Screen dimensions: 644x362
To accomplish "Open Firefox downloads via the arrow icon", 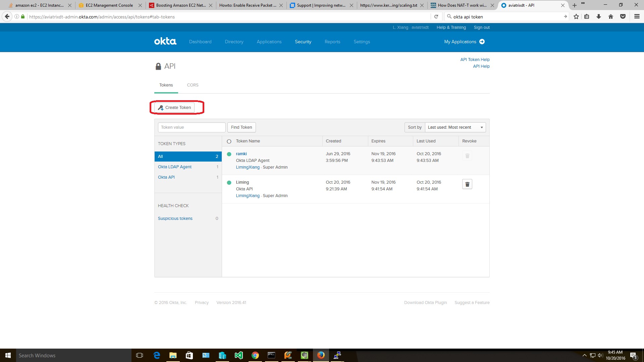I will pyautogui.click(x=599, y=16).
